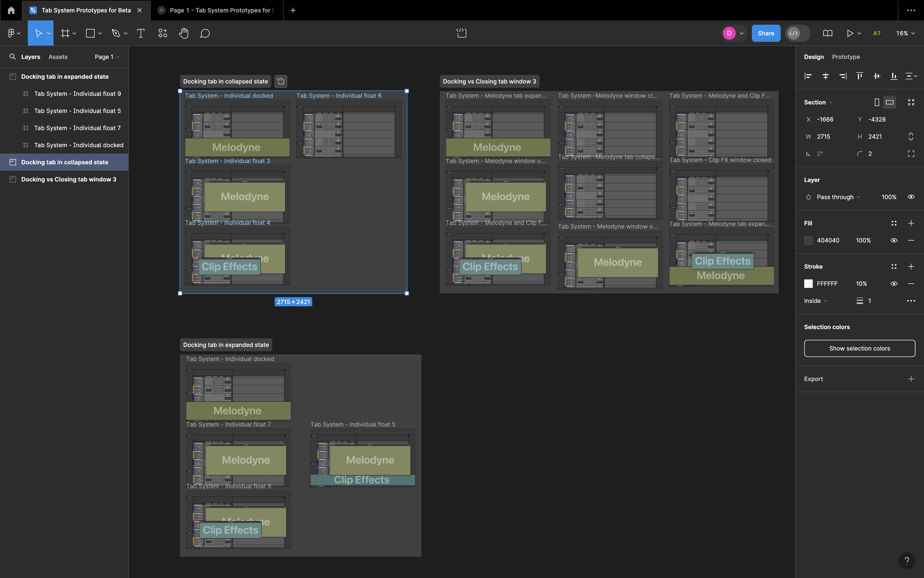Open the Page 1 prototype file tab
The height and width of the screenshot is (578, 924).
pos(217,10)
